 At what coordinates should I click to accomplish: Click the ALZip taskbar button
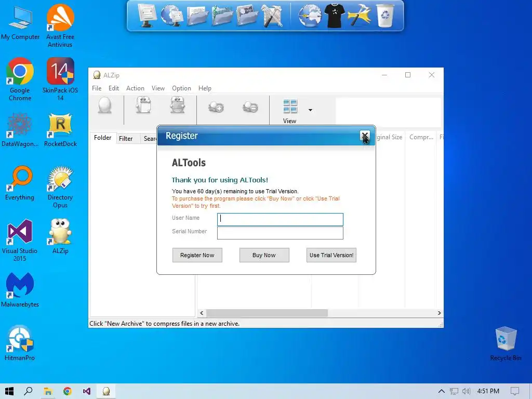[106, 391]
